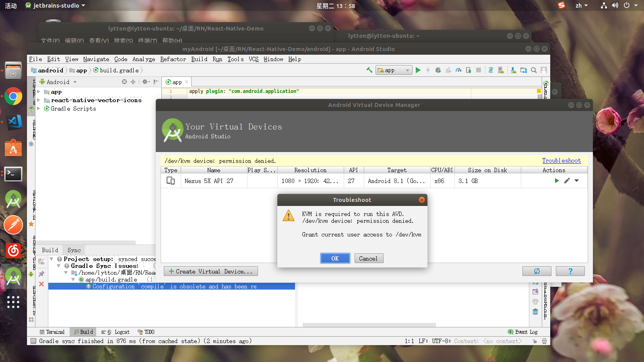Viewport: 644px width, 362px height.
Task: Click the trash icon right of Build panel
Action: tap(535, 312)
